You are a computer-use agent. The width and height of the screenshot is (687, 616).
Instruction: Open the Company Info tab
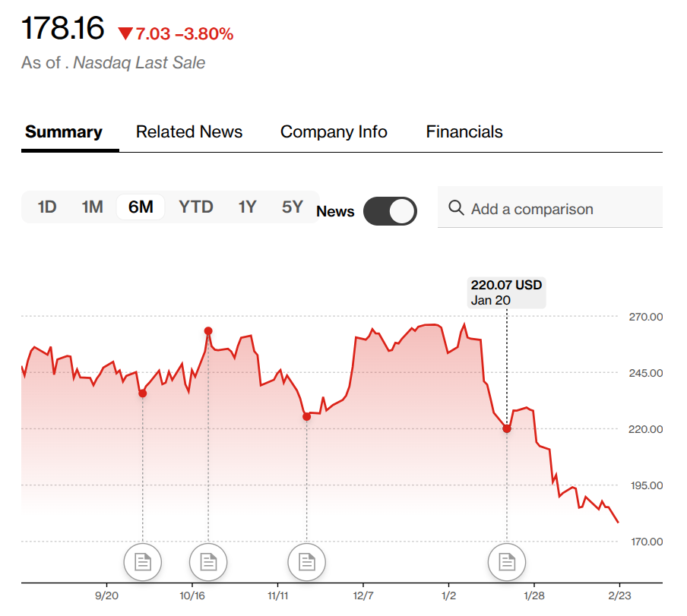(334, 131)
